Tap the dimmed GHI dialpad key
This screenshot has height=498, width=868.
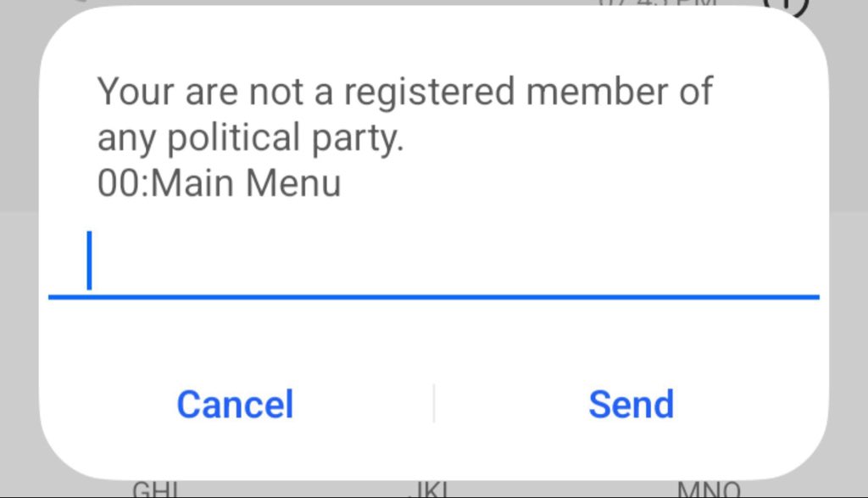(156, 489)
